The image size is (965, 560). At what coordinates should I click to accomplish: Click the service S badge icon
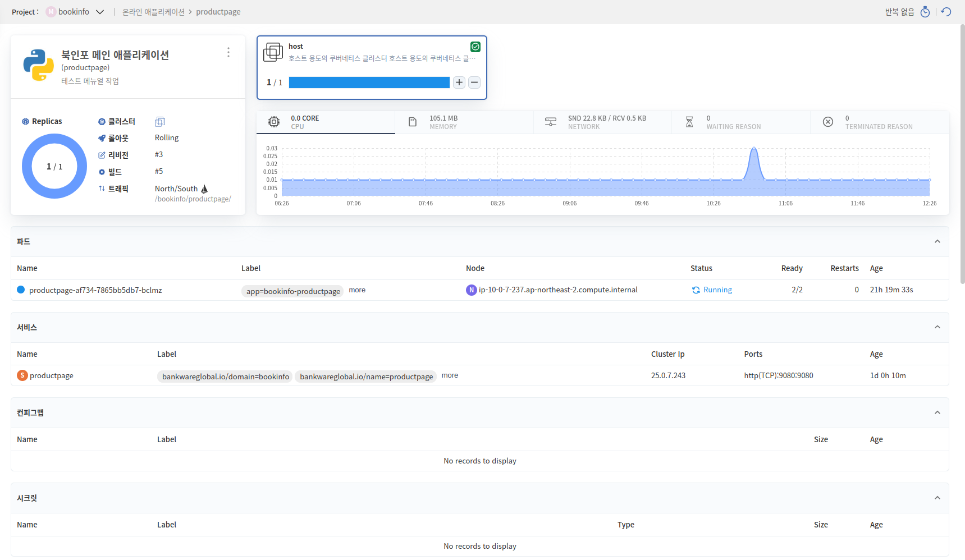click(x=22, y=375)
